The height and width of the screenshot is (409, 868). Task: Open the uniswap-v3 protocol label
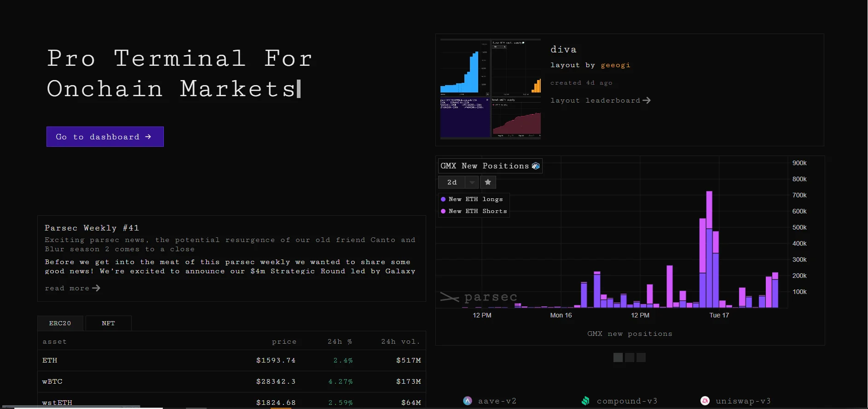pyautogui.click(x=743, y=401)
